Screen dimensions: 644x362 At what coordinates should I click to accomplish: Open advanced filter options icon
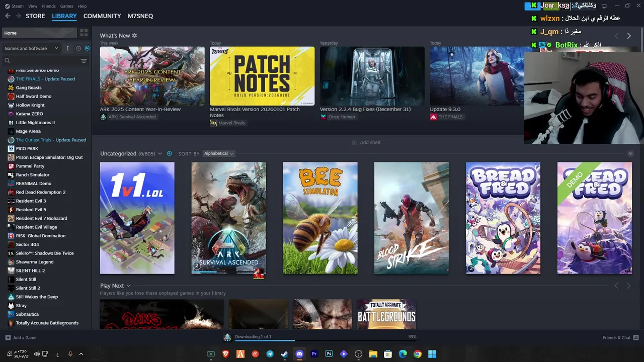(84, 61)
